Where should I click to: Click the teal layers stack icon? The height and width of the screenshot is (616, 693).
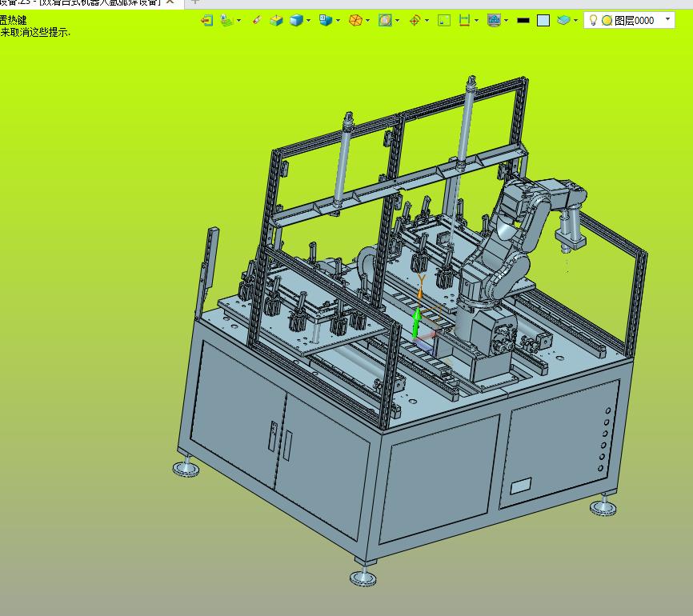click(564, 20)
